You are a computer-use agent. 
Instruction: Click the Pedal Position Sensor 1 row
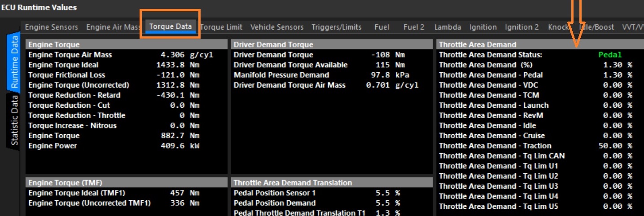316,193
